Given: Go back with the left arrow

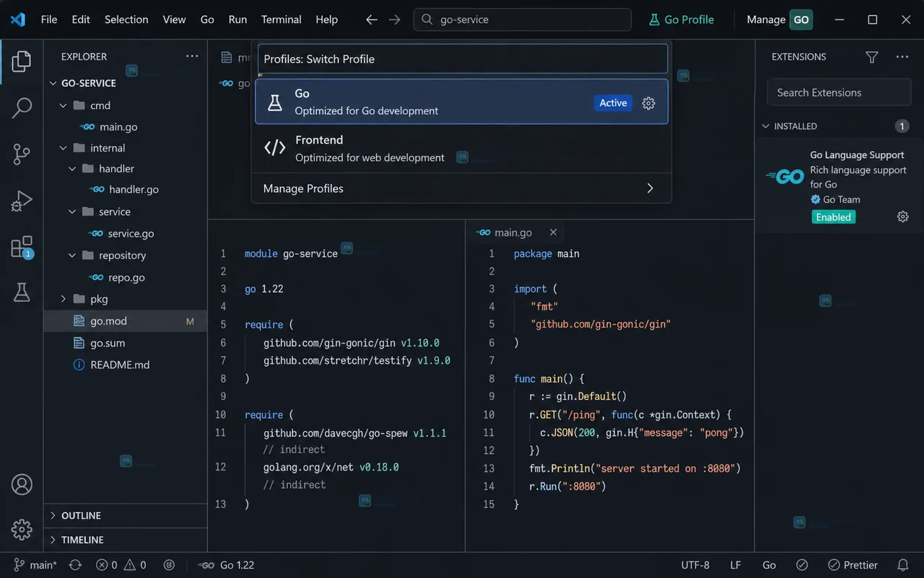Looking at the screenshot, I should (x=372, y=19).
